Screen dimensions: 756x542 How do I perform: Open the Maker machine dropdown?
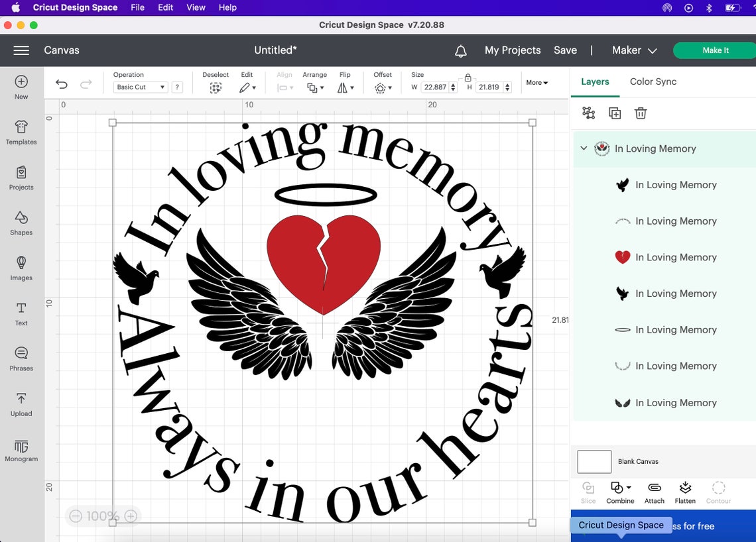[x=633, y=50]
